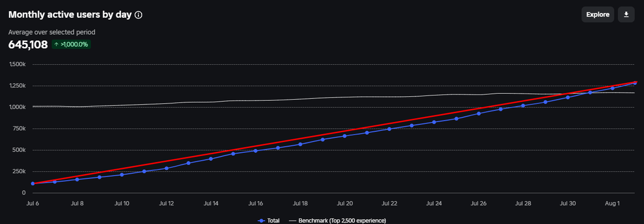Select the Total data point for Jul 22
This screenshot has width=644, height=224.
point(389,129)
